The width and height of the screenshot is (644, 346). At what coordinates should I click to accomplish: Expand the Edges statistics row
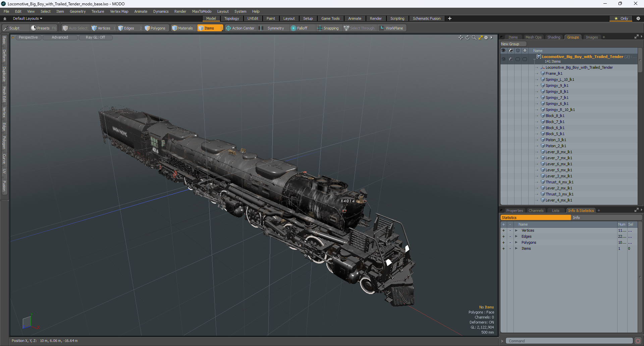pos(516,236)
